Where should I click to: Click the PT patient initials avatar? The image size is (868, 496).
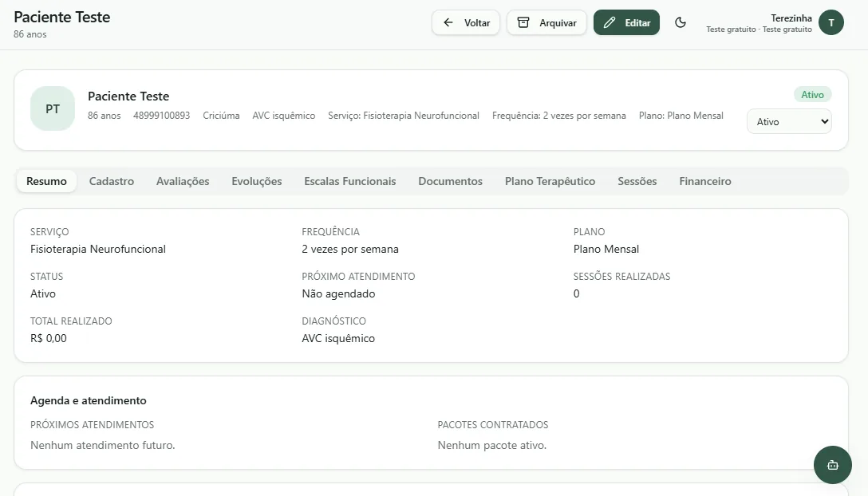pyautogui.click(x=53, y=109)
